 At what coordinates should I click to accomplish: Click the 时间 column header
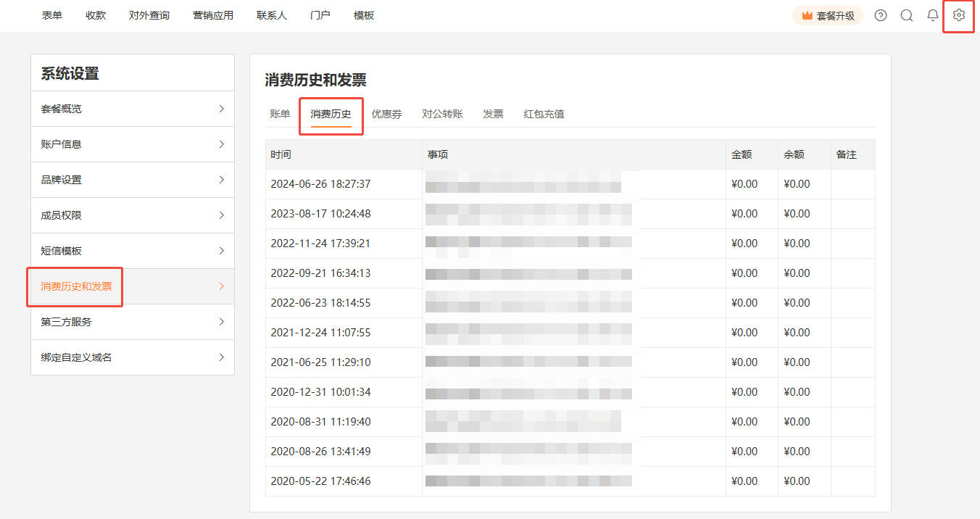pos(344,154)
